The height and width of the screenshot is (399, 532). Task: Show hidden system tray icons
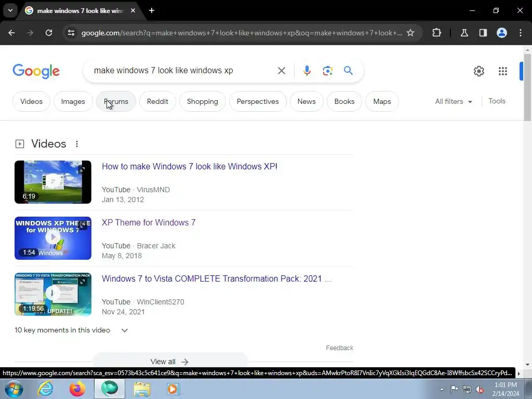pos(442,389)
